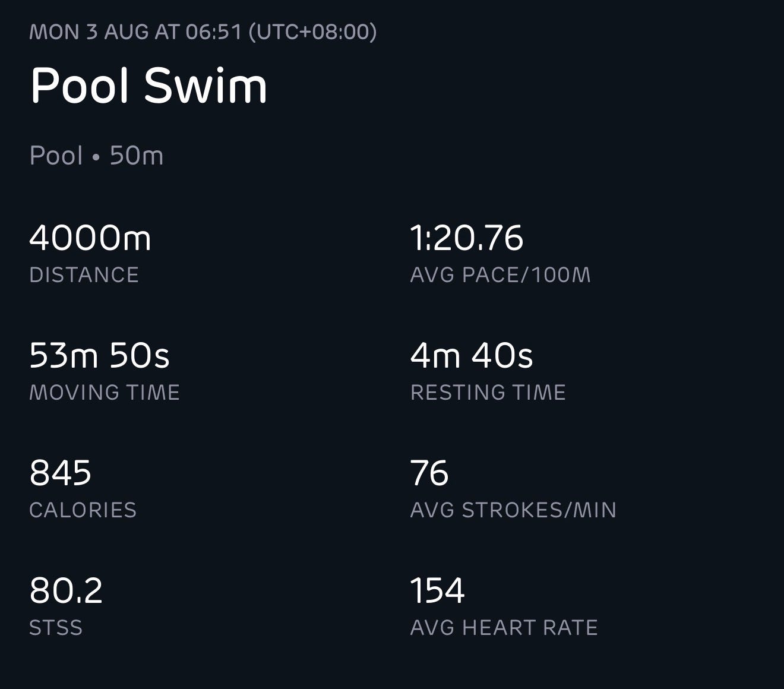Screen dimensions: 784x689
Task: Click the AVG STROKES/MIN label
Action: click(514, 510)
